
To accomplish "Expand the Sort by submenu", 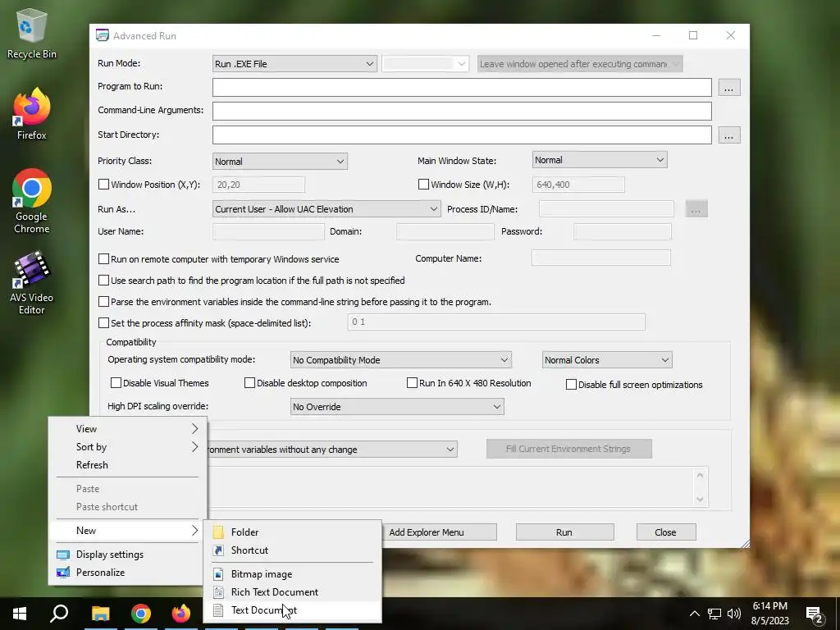I will [x=127, y=447].
